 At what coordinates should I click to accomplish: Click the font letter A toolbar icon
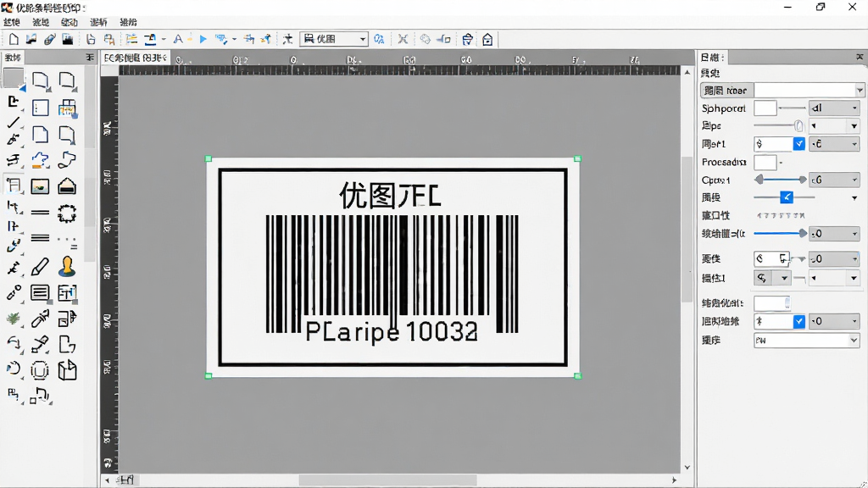178,39
